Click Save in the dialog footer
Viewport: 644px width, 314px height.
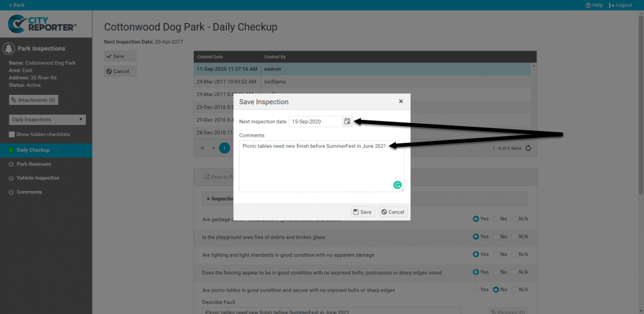point(363,212)
